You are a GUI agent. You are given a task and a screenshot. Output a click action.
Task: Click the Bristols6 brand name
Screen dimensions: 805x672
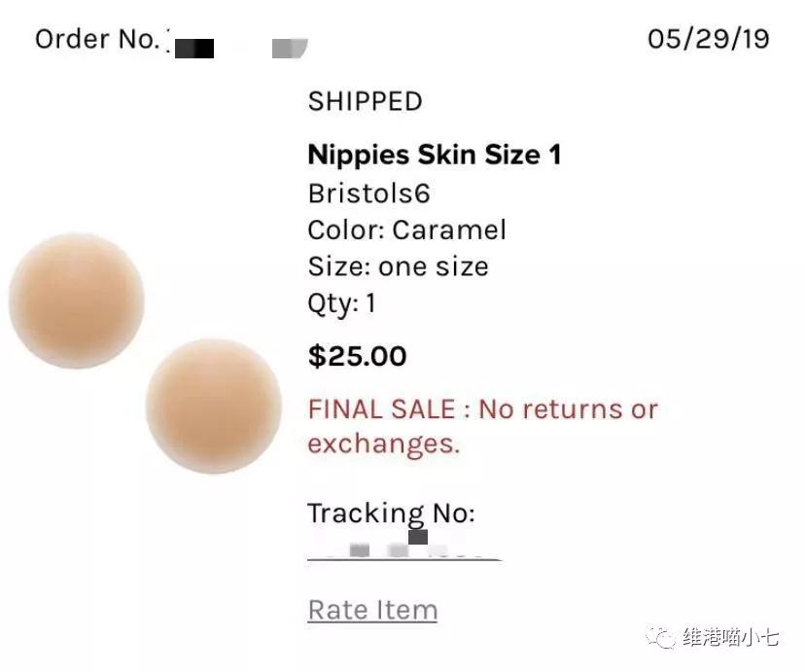[x=368, y=194]
